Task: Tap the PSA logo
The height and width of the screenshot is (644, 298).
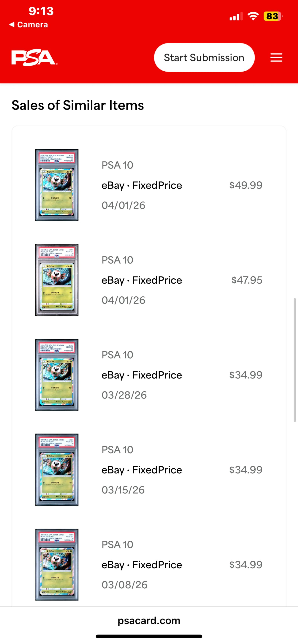Action: pyautogui.click(x=34, y=57)
